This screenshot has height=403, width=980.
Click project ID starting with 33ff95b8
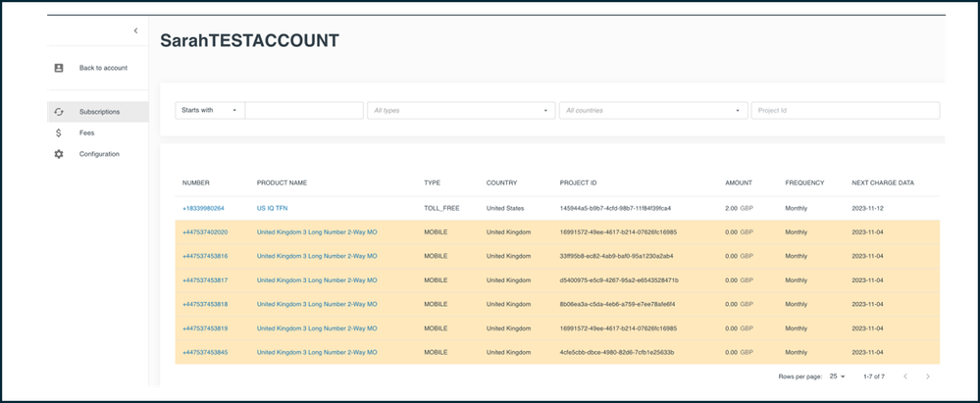pyautogui.click(x=616, y=256)
